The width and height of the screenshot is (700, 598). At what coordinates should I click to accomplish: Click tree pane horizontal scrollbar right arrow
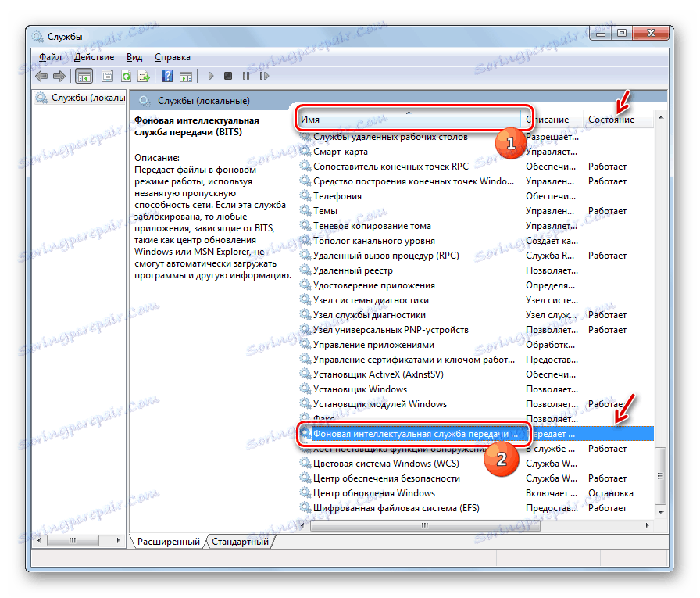click(118, 541)
